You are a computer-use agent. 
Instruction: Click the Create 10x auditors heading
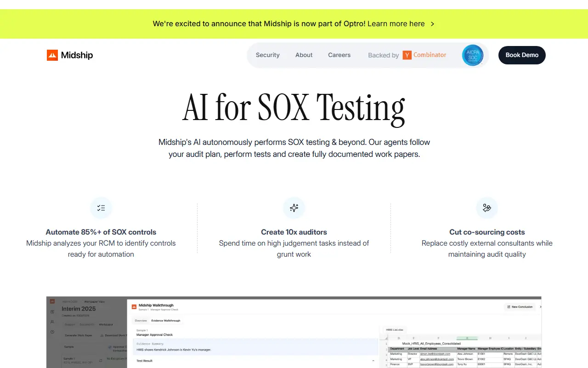[294, 232]
